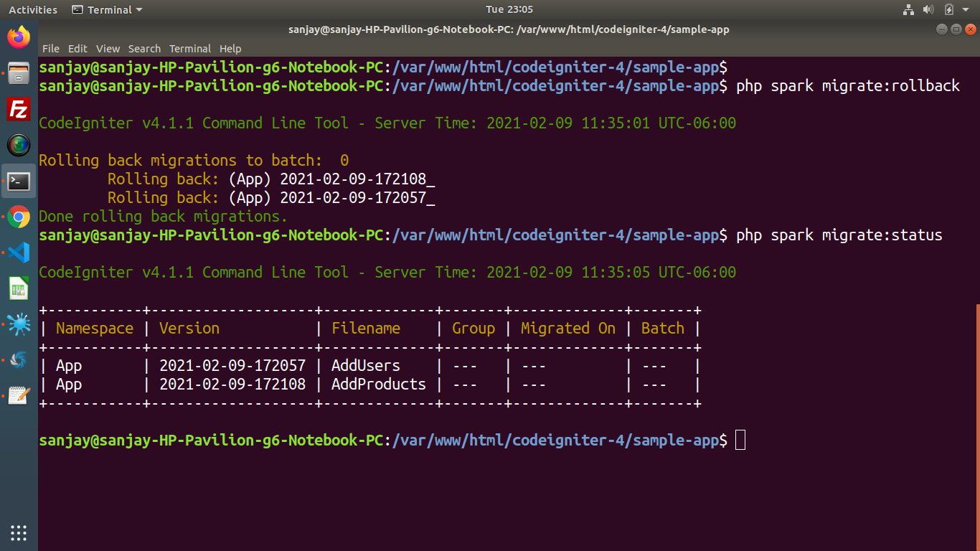Open the Edit menu
The width and height of the screenshot is (980, 551).
click(77, 49)
